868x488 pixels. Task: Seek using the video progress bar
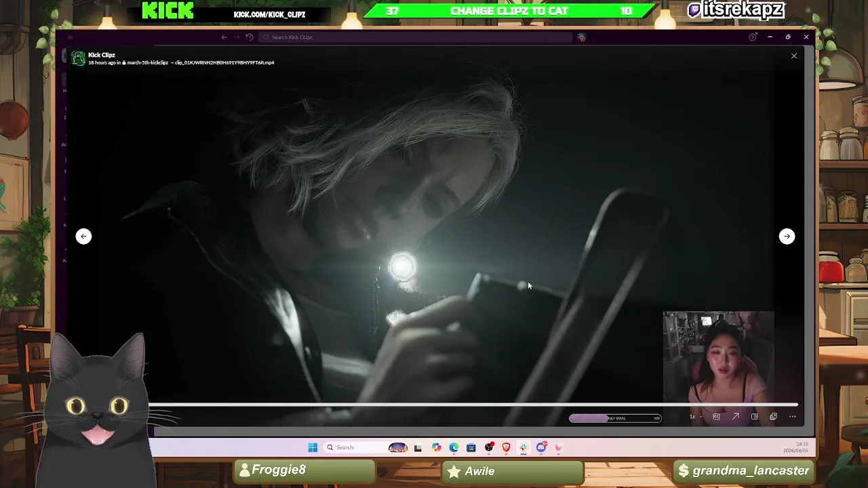[473, 405]
